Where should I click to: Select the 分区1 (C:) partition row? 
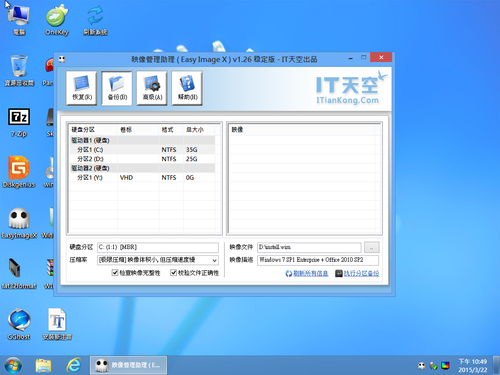142,150
